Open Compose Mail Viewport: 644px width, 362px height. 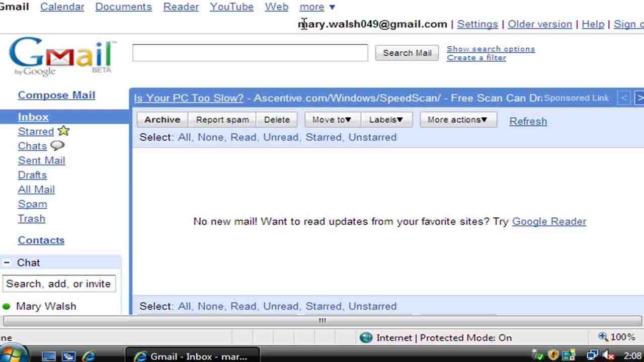point(56,95)
